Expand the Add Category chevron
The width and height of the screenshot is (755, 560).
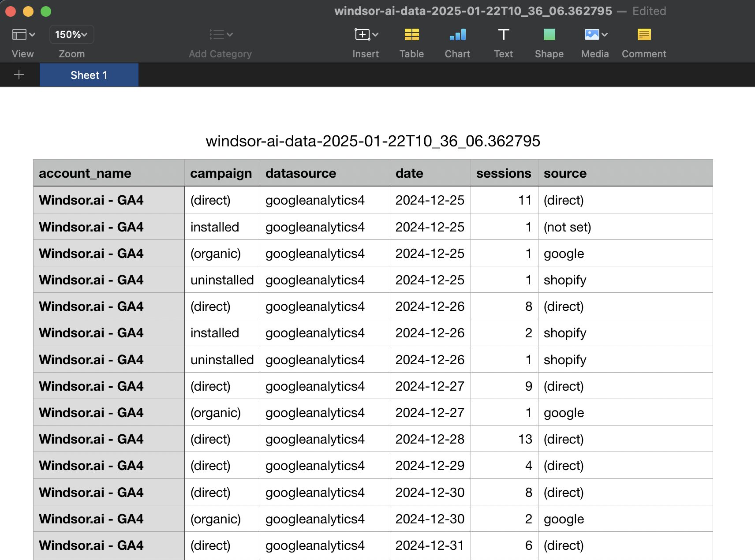click(x=230, y=34)
